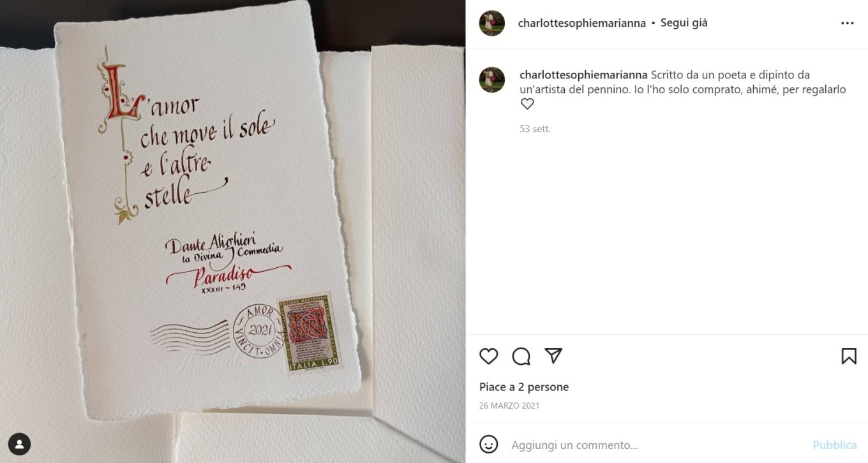Screen dimensions: 868x463
Task: Click the Pubblica post button
Action: (835, 445)
